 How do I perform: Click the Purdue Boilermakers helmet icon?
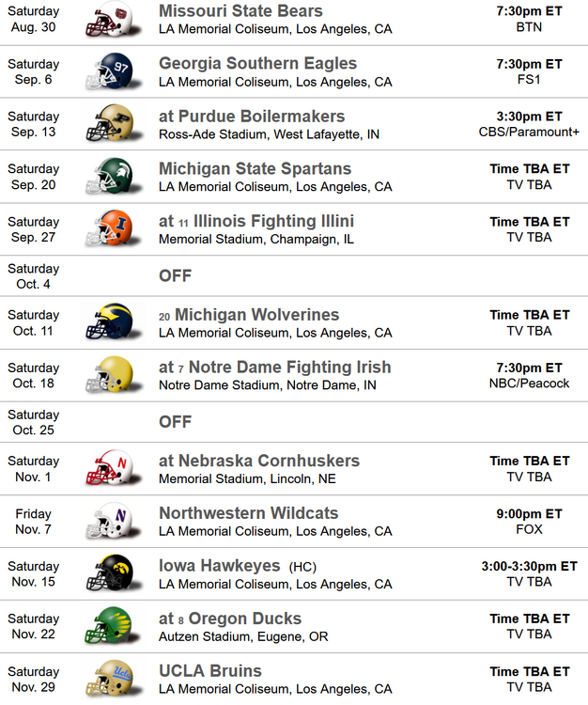point(108,125)
